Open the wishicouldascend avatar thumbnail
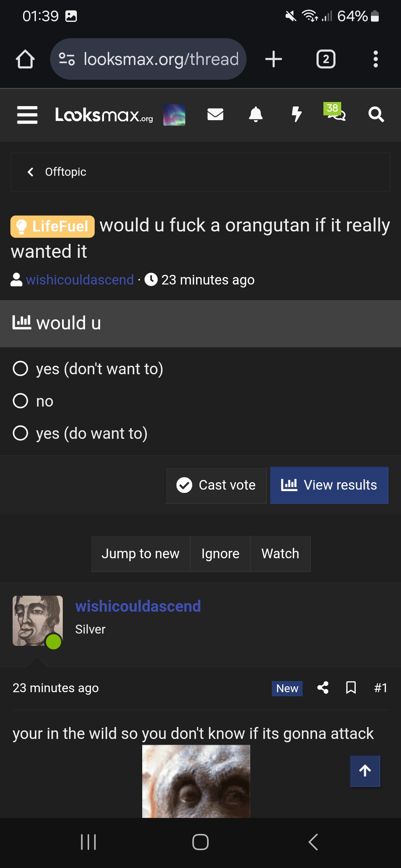 38,621
